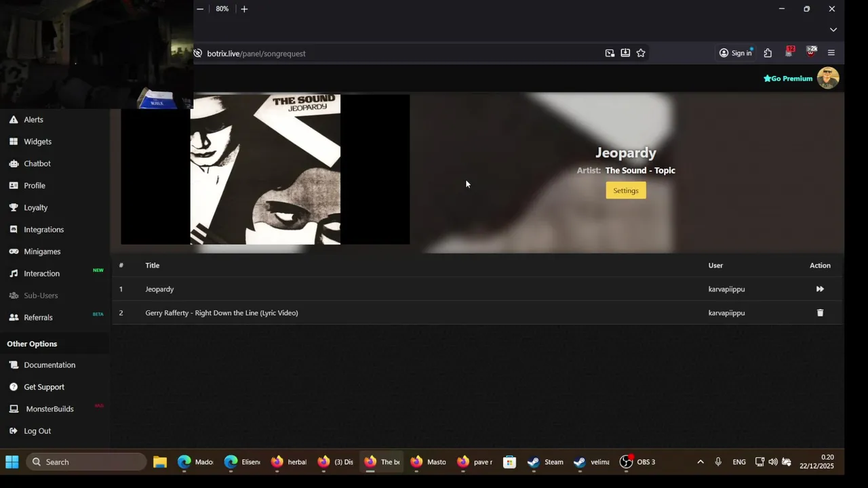
Task: Expand the list all tabs chevron
Action: pos(833,30)
